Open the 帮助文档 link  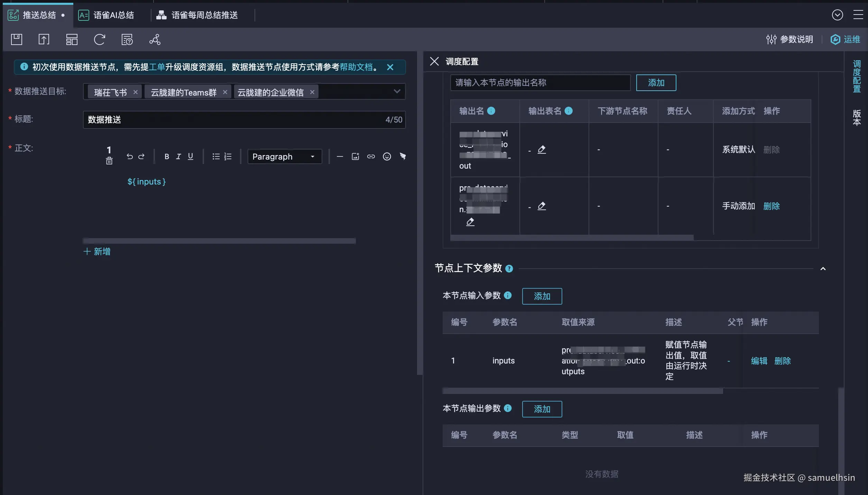(x=356, y=67)
